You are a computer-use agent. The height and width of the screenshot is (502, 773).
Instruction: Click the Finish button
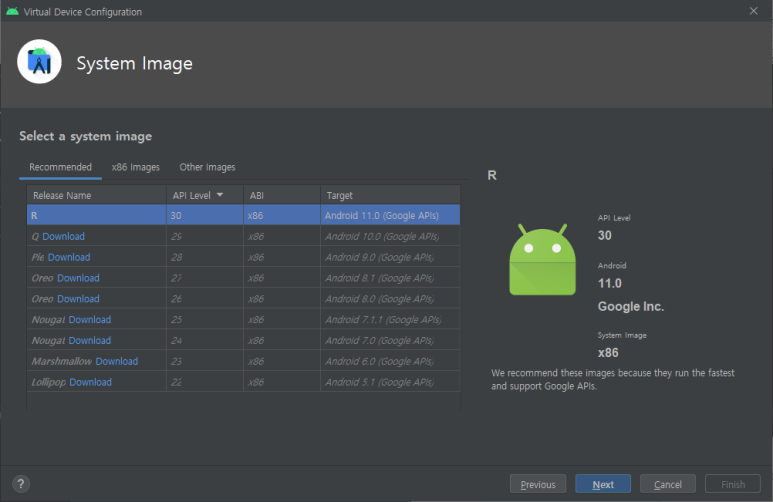pyautogui.click(x=733, y=484)
